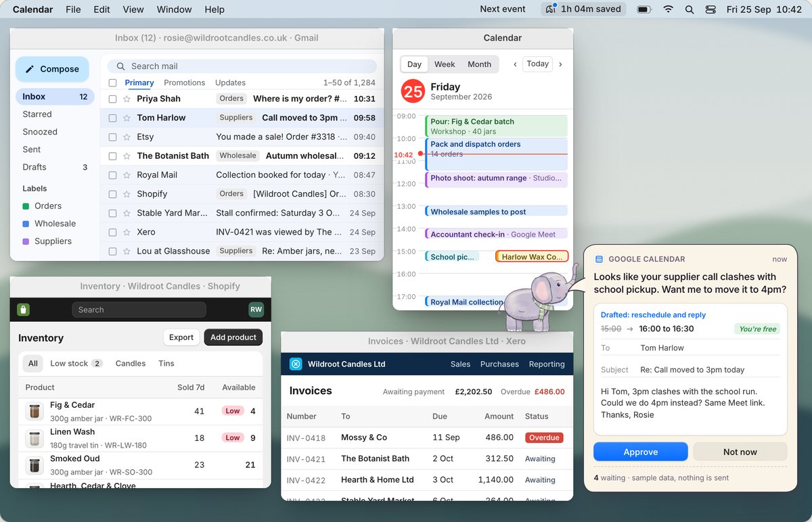
Task: Approve the drafted reschedule
Action: 641,452
